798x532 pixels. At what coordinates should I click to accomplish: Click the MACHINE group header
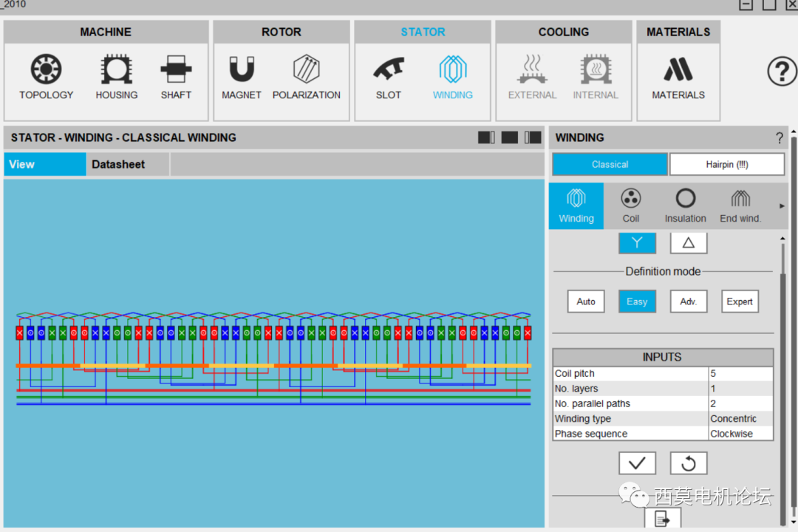pyautogui.click(x=106, y=32)
